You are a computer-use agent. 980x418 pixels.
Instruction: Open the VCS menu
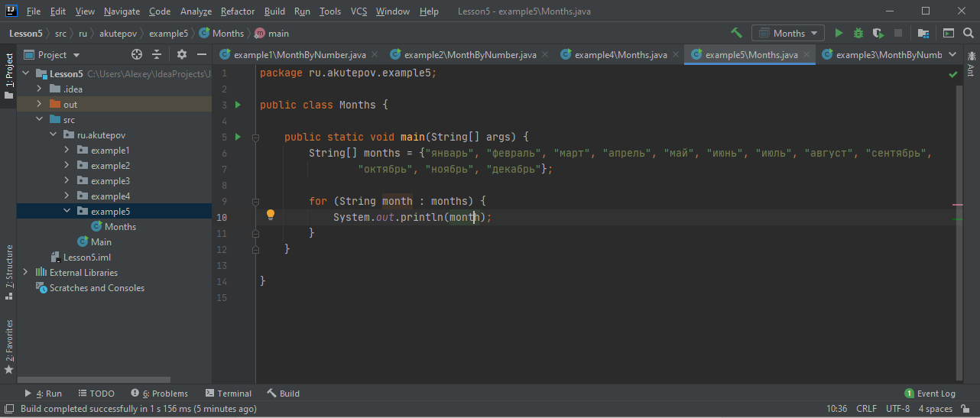pyautogui.click(x=359, y=11)
